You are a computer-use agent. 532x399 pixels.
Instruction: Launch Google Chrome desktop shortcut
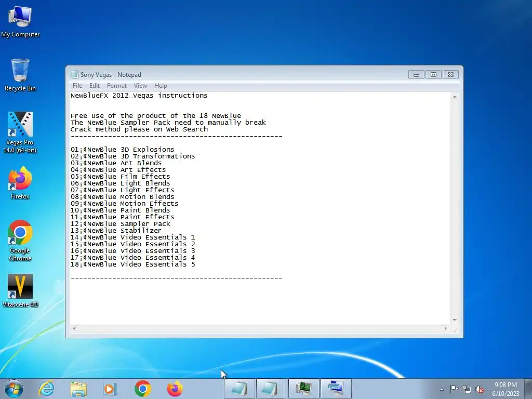20,241
